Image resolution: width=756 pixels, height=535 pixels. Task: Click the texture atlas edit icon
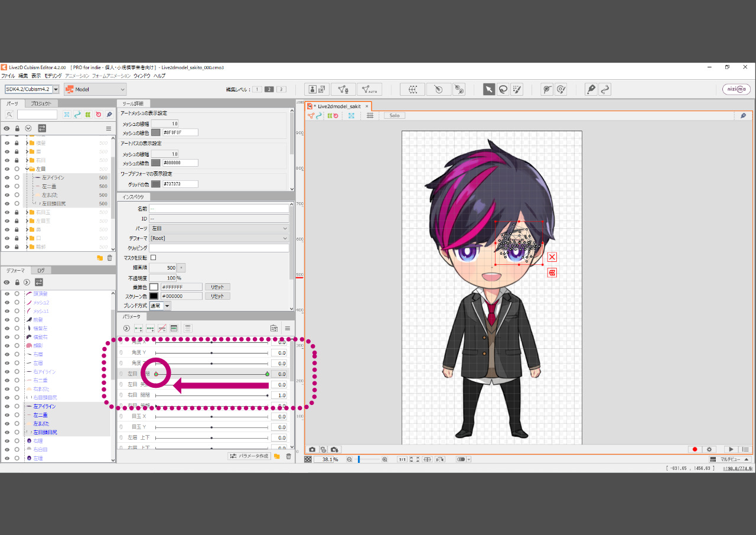point(317,89)
